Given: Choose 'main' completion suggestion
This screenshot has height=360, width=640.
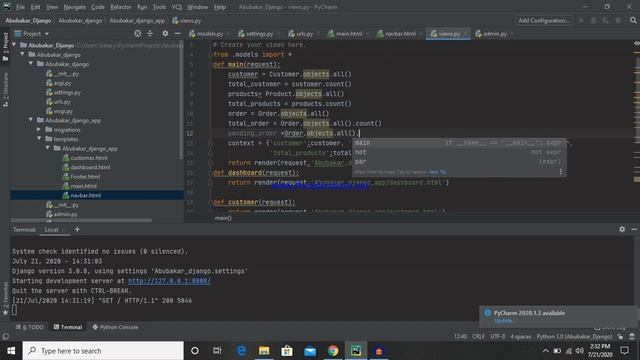Looking at the screenshot, I should [x=459, y=142].
